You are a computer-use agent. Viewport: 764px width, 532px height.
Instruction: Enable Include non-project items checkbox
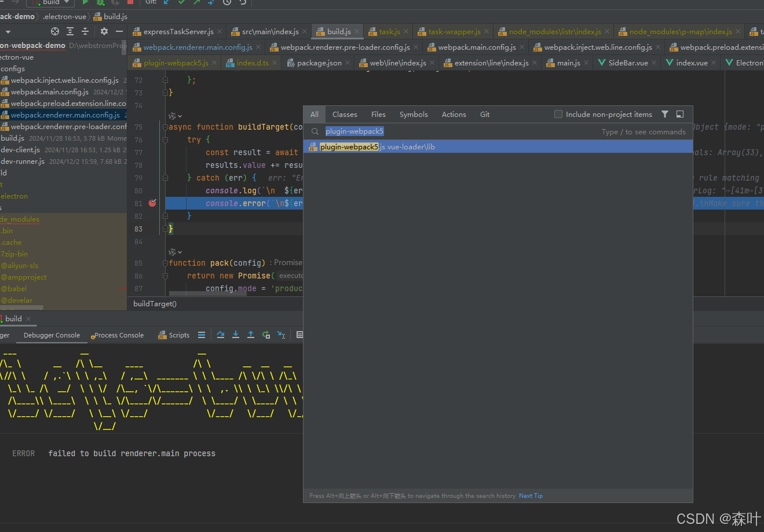(x=558, y=114)
